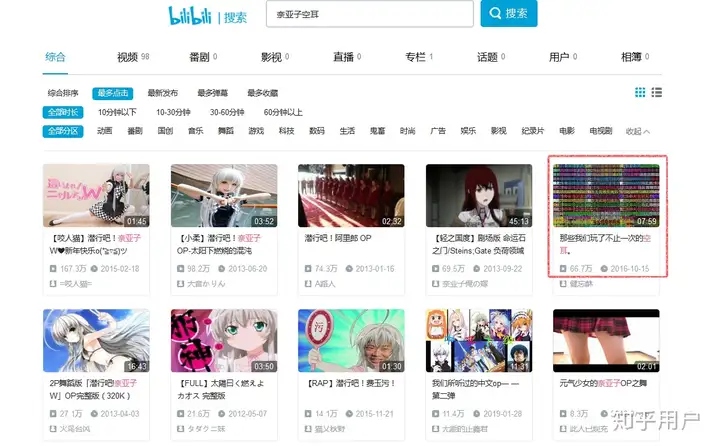Screen dimensions: 720x446
Task: Filter by 广告 category
Action: click(x=438, y=131)
